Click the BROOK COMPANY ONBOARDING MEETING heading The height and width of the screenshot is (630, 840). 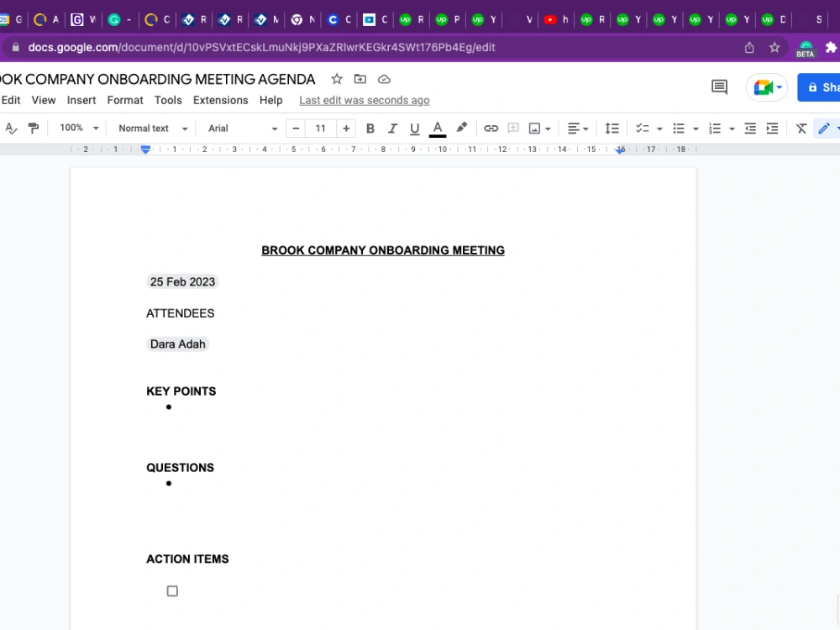(383, 250)
